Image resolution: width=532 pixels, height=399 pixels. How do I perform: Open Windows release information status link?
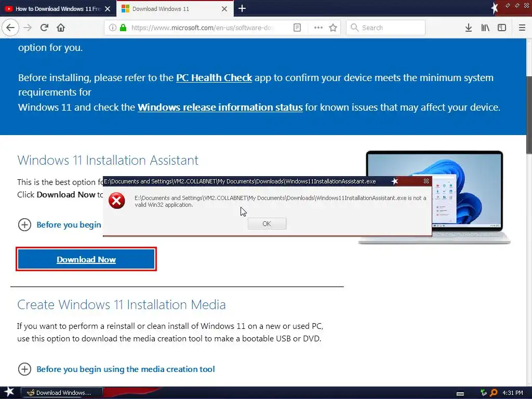(x=220, y=107)
